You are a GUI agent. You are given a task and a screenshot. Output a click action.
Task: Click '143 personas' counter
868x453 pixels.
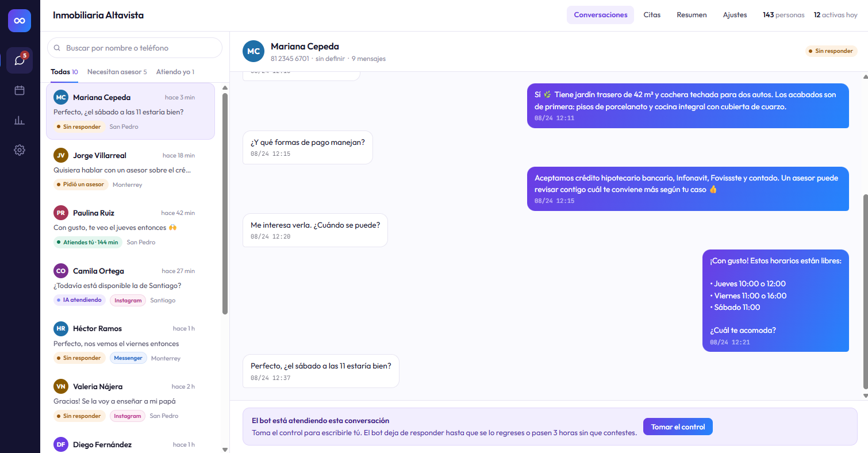(x=783, y=15)
